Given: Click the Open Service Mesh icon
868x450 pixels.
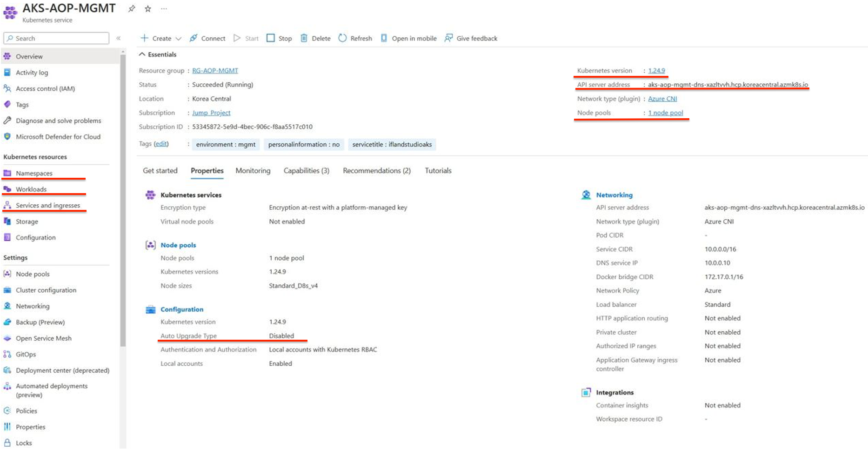Looking at the screenshot, I should (7, 338).
